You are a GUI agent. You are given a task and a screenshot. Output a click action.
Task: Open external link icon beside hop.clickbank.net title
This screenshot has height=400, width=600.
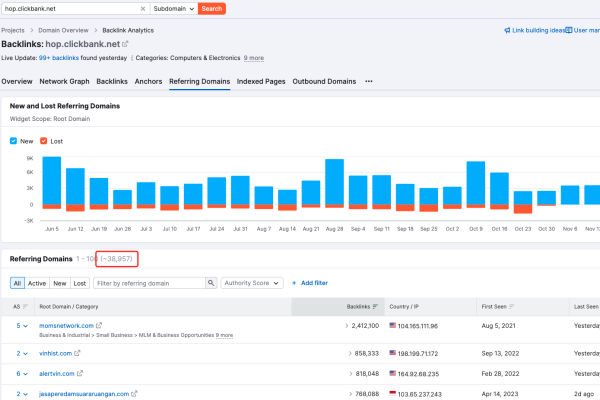pyautogui.click(x=125, y=44)
